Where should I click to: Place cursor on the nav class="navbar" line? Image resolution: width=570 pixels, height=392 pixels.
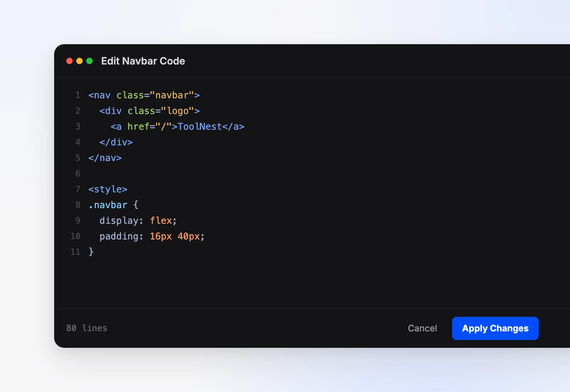pyautogui.click(x=144, y=95)
